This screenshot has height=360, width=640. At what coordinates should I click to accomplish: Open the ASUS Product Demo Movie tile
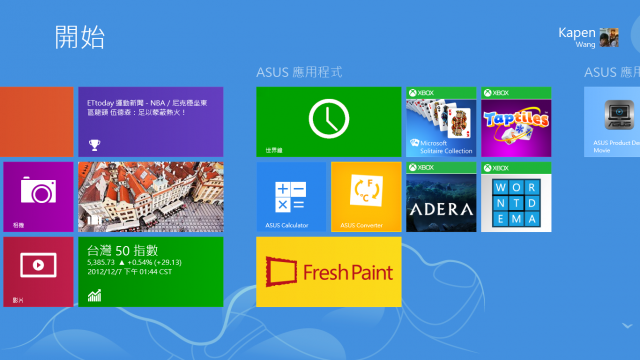[612, 122]
